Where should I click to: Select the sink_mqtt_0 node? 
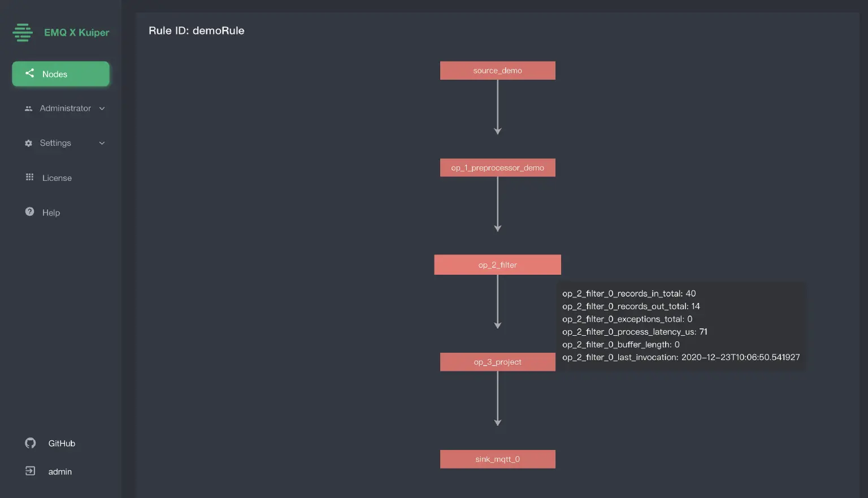click(x=497, y=459)
